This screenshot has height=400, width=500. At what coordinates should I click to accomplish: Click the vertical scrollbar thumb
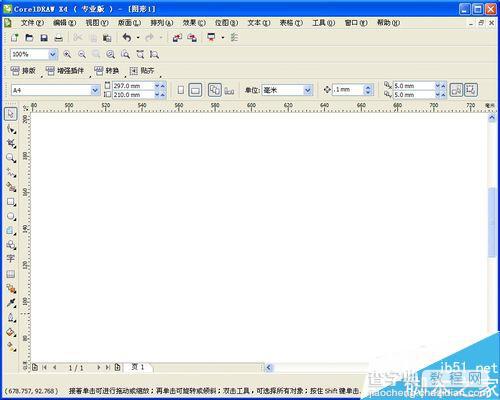[492, 222]
